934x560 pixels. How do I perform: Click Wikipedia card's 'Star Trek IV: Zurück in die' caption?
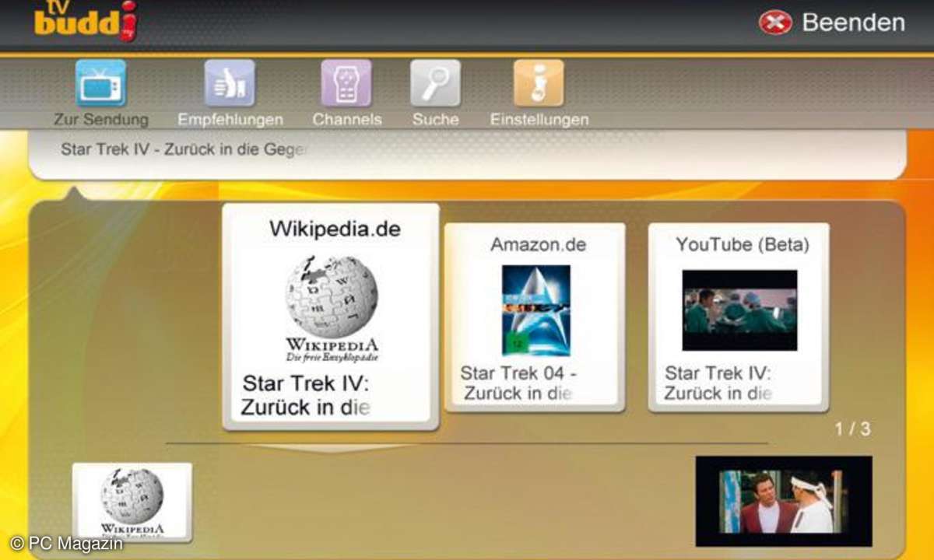point(306,395)
